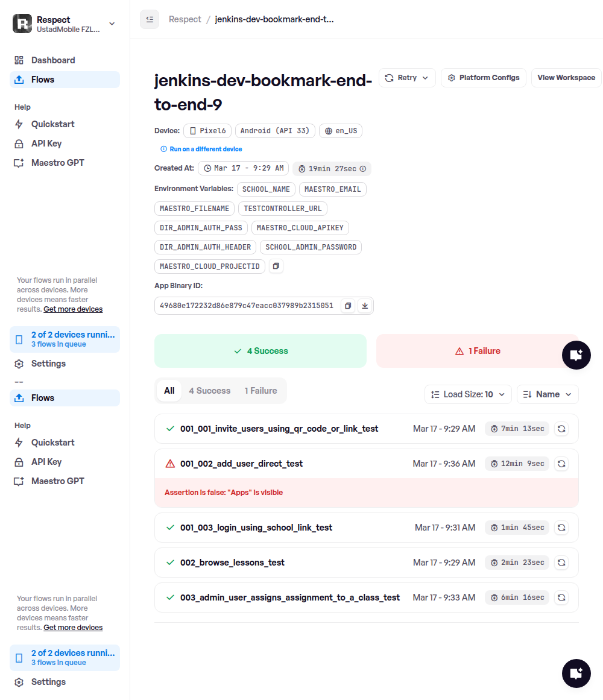Copy the App Binary ID

point(347,306)
